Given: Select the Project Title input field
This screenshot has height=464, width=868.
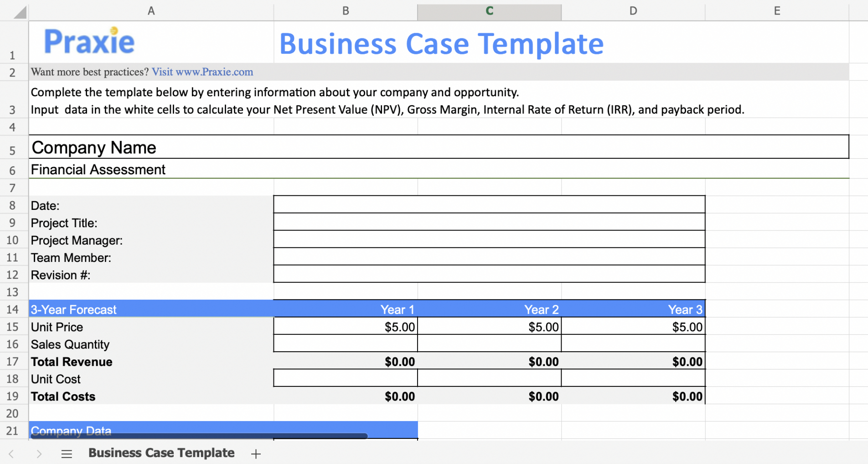Looking at the screenshot, I should click(489, 222).
